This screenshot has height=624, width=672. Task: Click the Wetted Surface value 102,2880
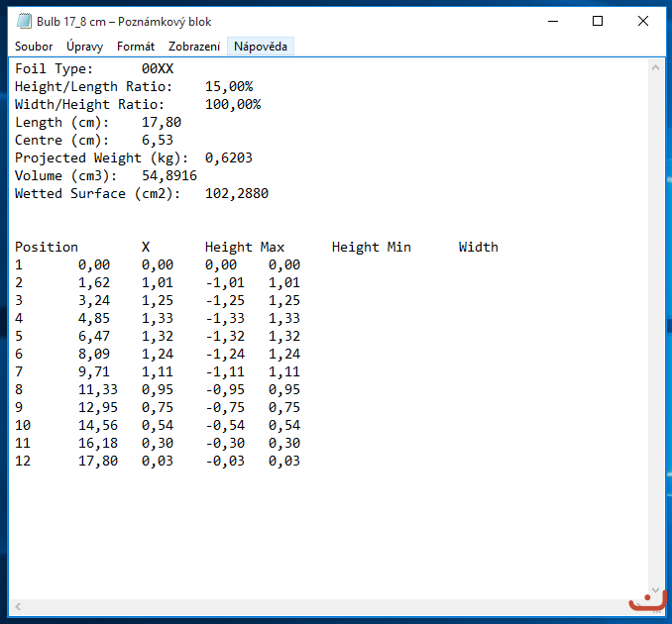[237, 194]
